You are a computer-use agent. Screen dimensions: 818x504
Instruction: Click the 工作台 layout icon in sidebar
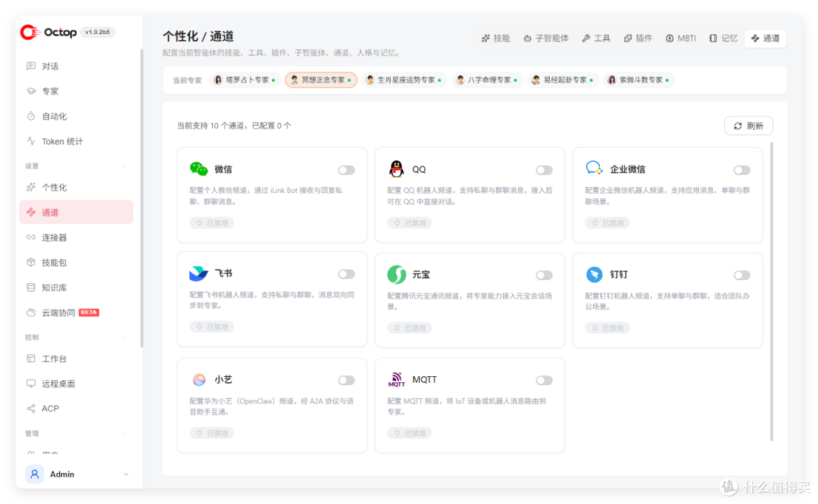(31, 359)
